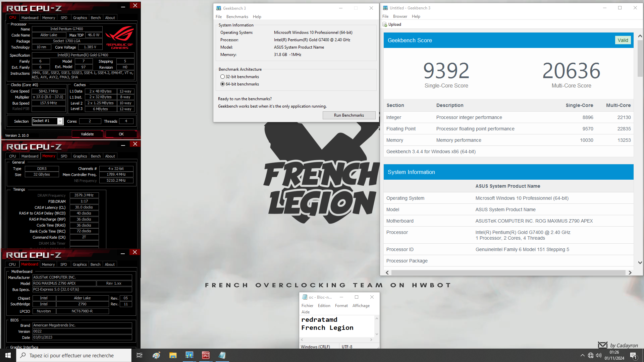Image resolution: width=644 pixels, height=362 pixels.
Task: Switch to CPU tab in Memory CPU-Z window
Action: [12, 156]
